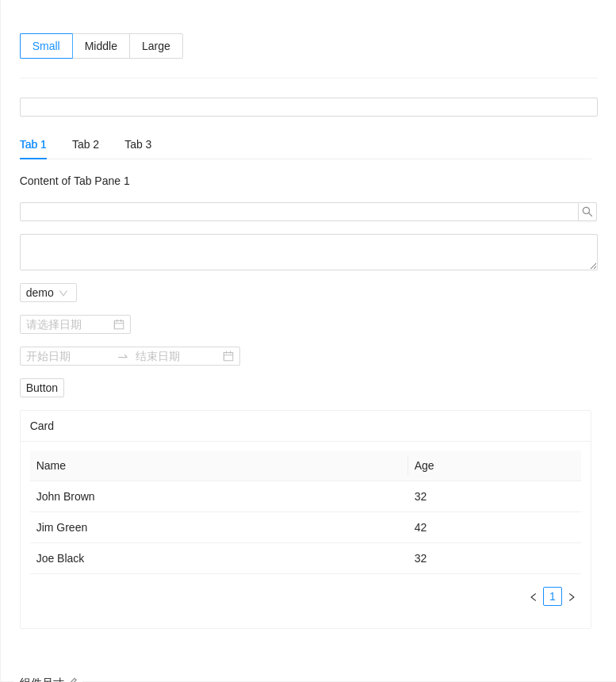This screenshot has height=682, width=616.
Task: Click the previous page arrow in pagination
Action: (533, 596)
